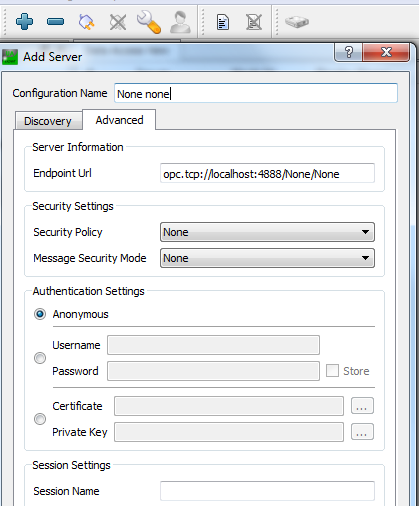The height and width of the screenshot is (506, 419).
Task: Switch to the Discovery tab
Action: pos(48,121)
